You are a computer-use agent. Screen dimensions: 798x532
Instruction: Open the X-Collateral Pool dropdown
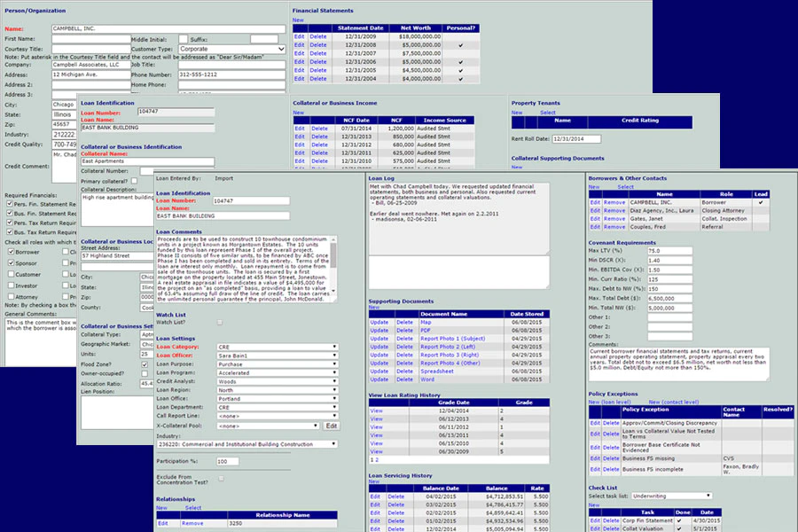pos(268,426)
